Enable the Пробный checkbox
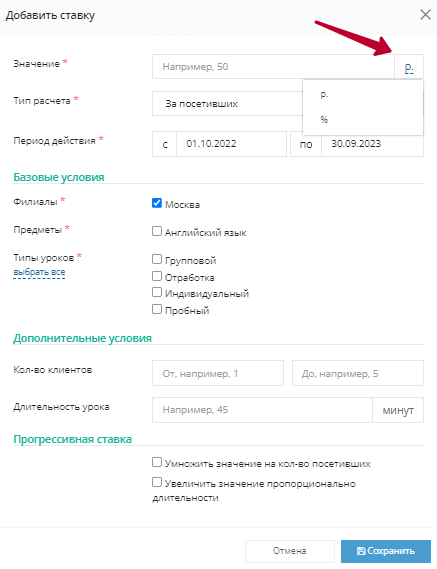This screenshot has height=569, width=437. (157, 309)
